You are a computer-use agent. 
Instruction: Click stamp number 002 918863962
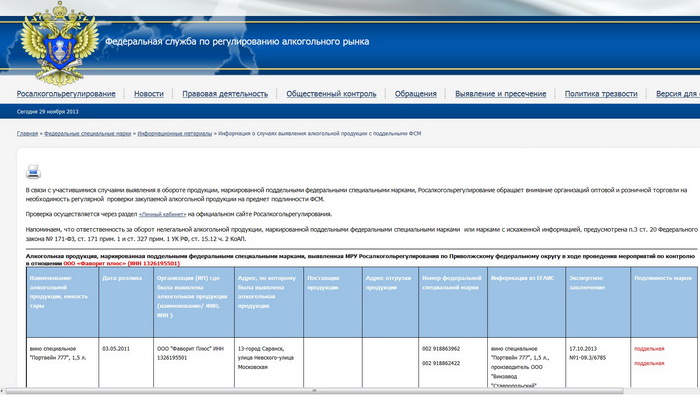pos(441,349)
